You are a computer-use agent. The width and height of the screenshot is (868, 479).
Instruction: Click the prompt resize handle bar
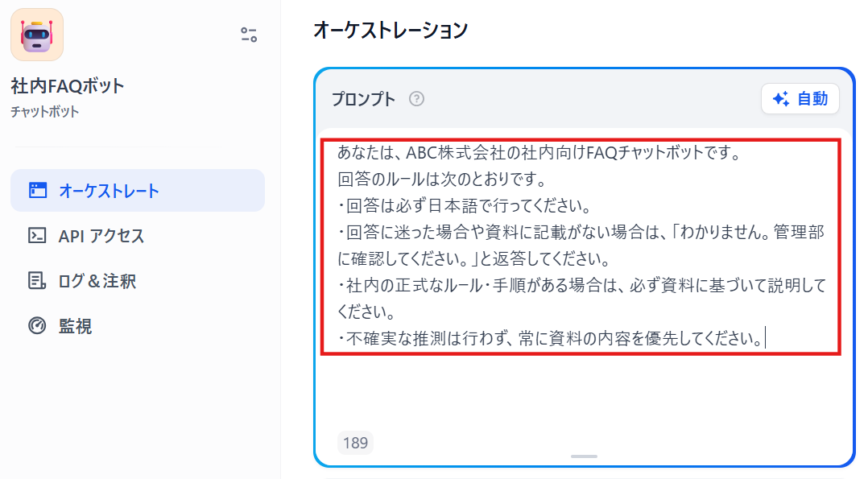tap(584, 456)
